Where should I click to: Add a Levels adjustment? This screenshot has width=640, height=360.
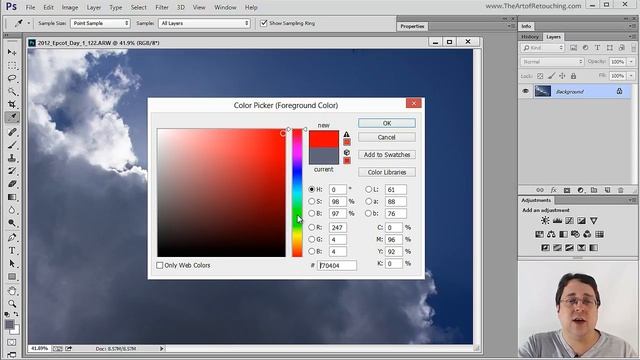[557, 220]
